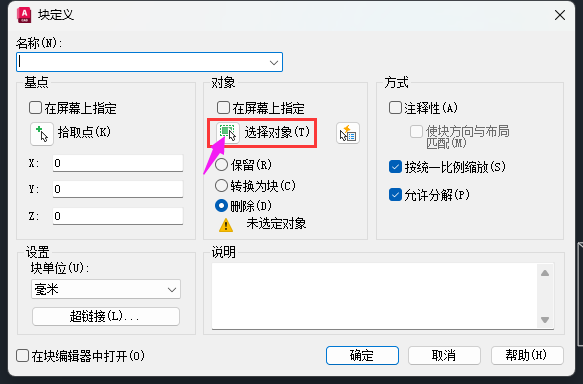Click the Pick point (拾取点) icon
Screen dimensions: 583x384
click(42, 134)
